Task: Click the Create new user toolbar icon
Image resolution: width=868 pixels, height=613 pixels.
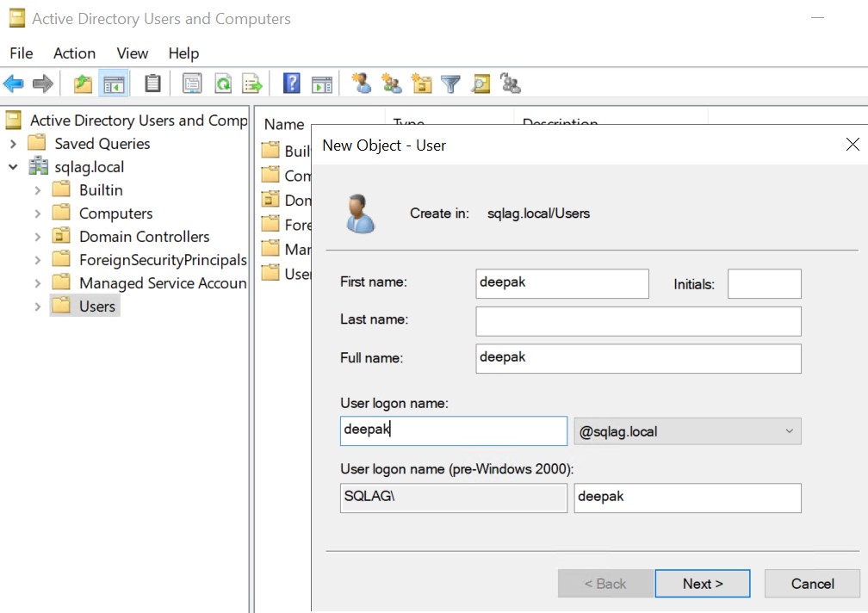Action: click(x=362, y=84)
